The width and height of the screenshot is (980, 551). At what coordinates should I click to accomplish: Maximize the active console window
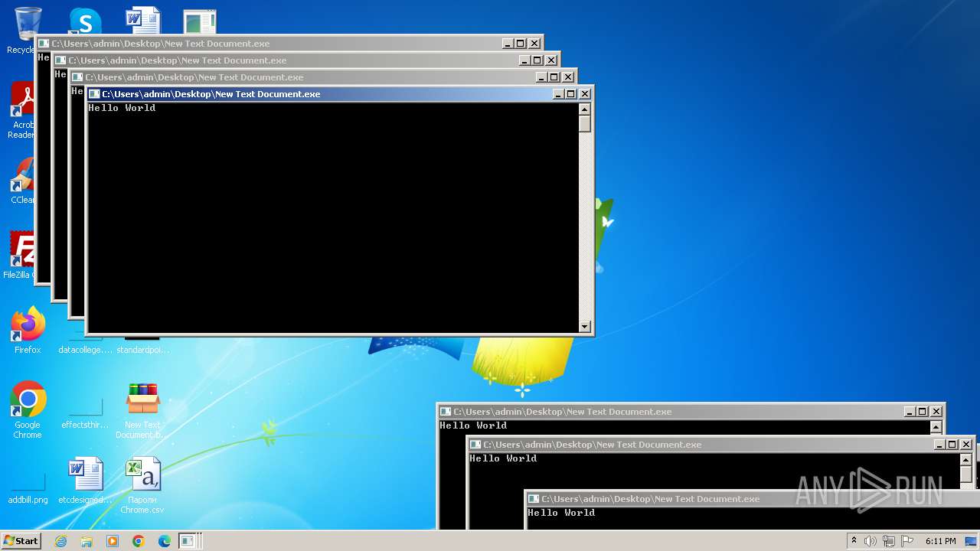(571, 94)
